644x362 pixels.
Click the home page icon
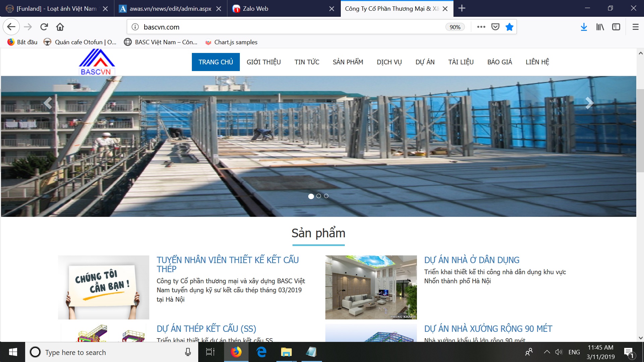pos(60,27)
